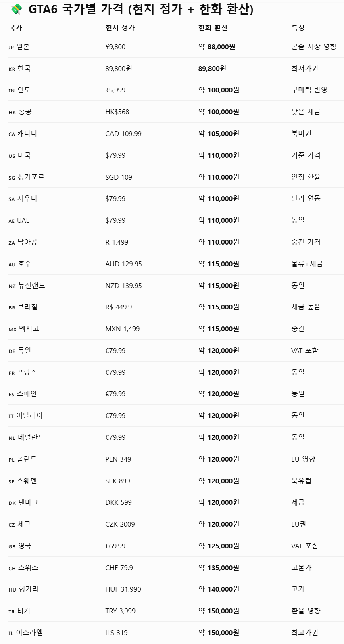344x644 pixels.
Task: Click the 스위스 country name
Action: click(28, 567)
